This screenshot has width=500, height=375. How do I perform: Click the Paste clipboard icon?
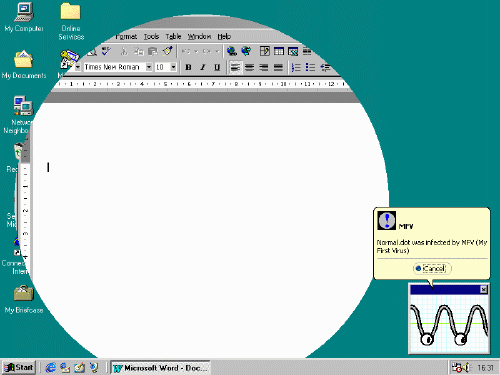[x=153, y=51]
